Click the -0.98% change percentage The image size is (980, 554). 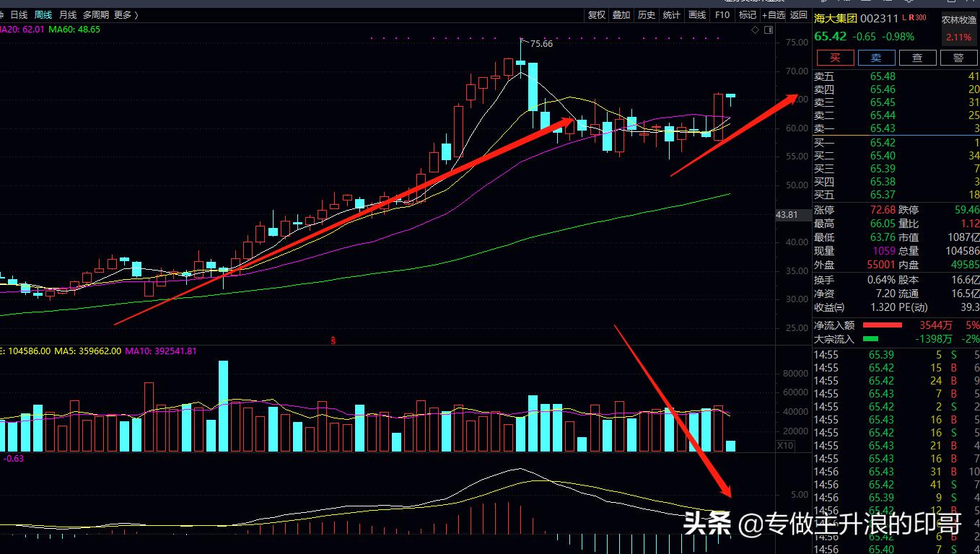click(898, 37)
